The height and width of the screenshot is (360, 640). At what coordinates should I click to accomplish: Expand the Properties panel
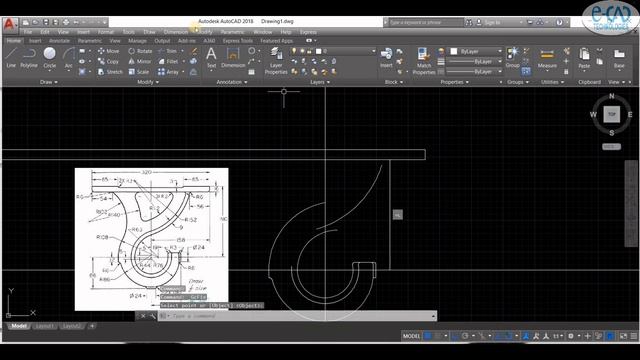click(x=455, y=82)
